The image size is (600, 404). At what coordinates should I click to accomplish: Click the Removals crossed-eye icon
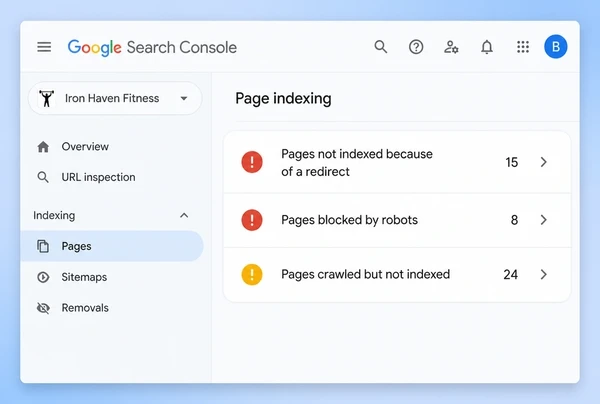pyautogui.click(x=43, y=308)
